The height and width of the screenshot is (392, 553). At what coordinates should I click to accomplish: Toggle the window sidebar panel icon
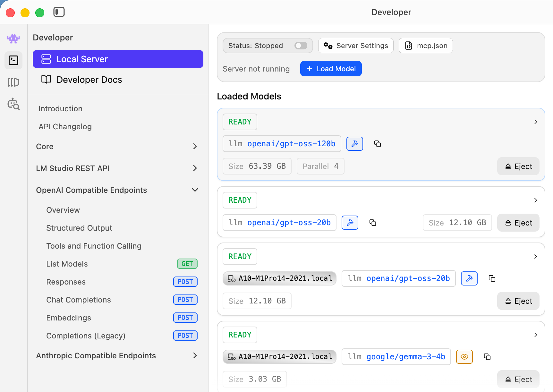click(x=59, y=12)
